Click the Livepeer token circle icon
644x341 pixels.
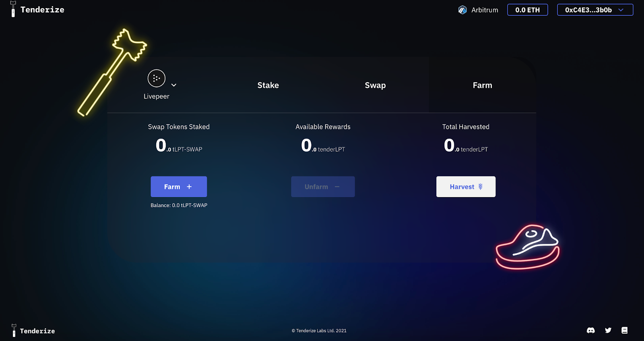tap(157, 78)
